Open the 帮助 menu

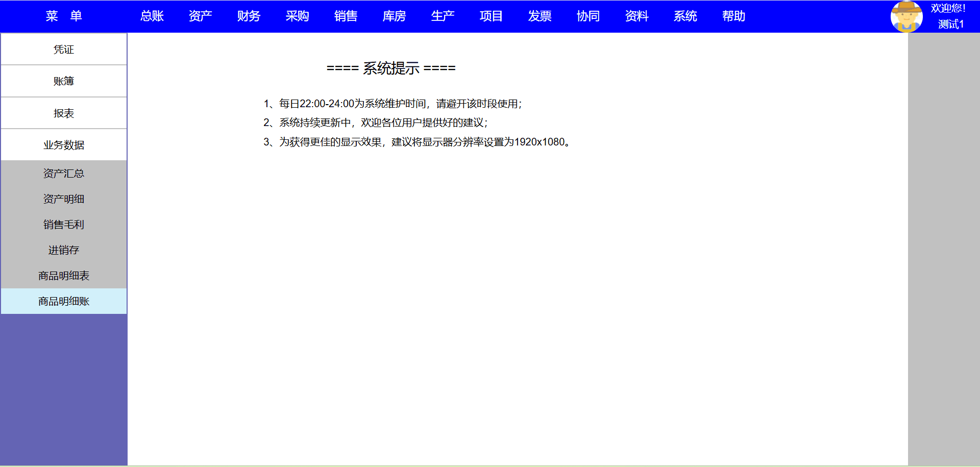(733, 16)
